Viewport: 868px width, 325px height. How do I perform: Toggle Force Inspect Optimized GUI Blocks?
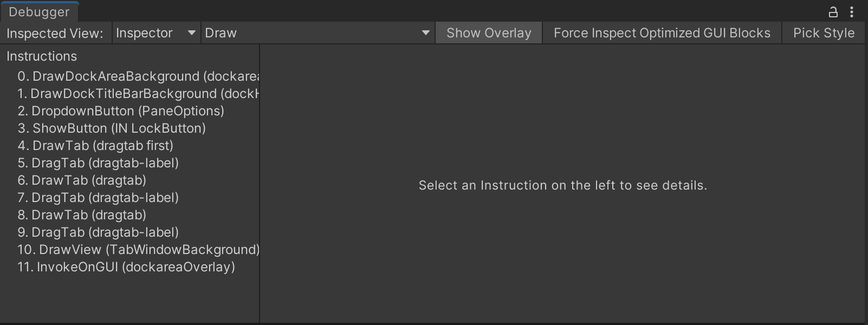click(662, 33)
